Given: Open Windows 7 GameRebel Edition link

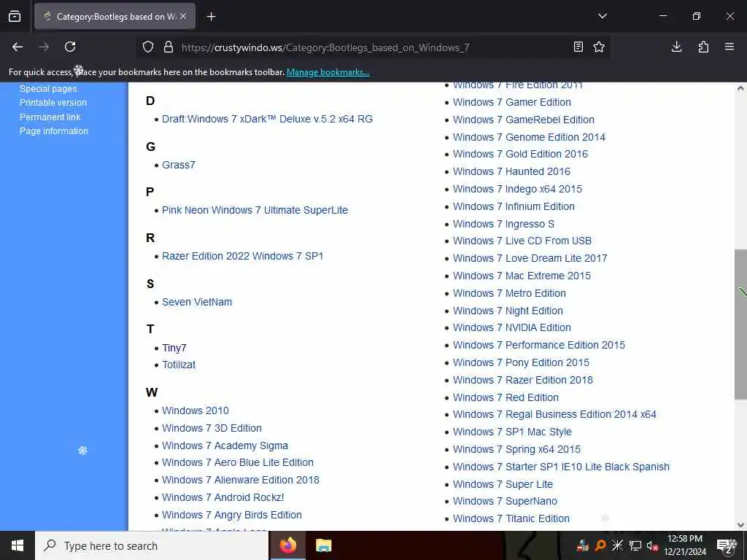Looking at the screenshot, I should point(524,120).
